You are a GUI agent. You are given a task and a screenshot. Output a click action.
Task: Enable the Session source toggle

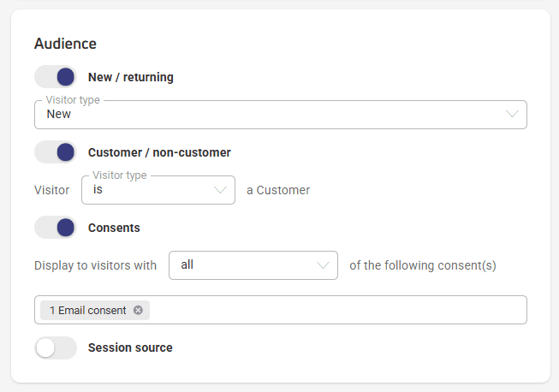pyautogui.click(x=56, y=347)
